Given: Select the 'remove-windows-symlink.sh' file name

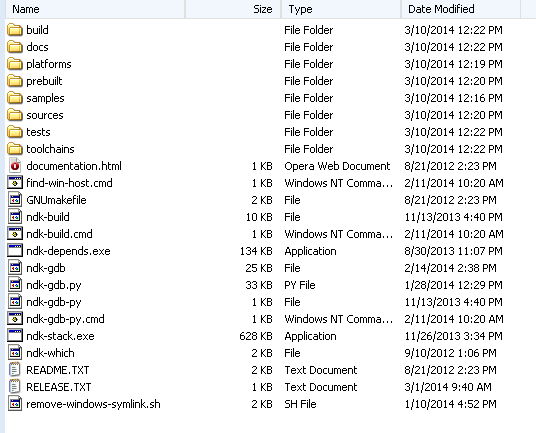Looking at the screenshot, I should (x=93, y=404).
